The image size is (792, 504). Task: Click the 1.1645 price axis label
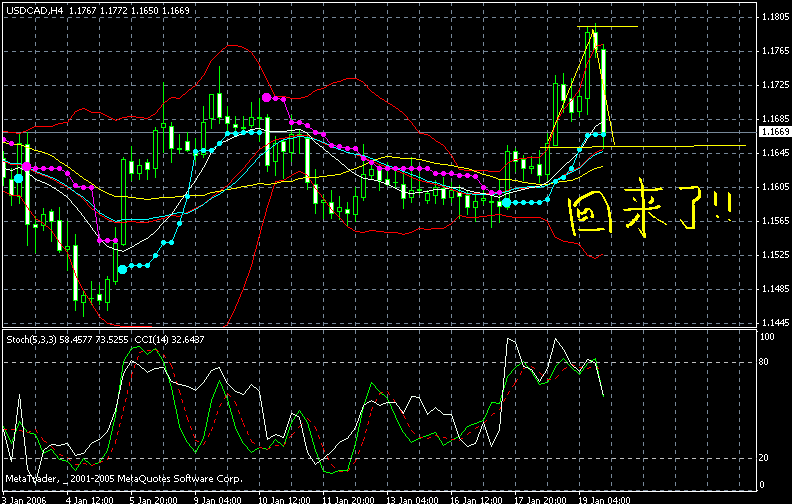click(775, 153)
